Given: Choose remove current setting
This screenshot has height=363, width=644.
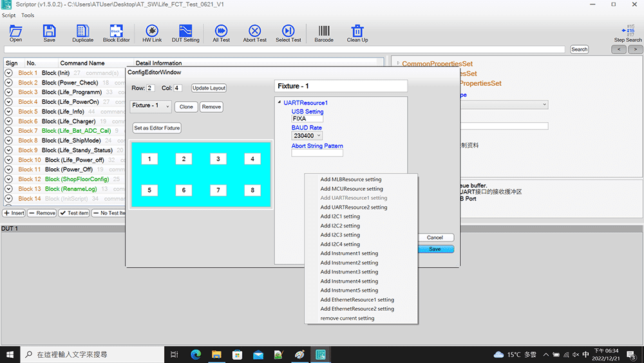Looking at the screenshot, I should coord(347,319).
